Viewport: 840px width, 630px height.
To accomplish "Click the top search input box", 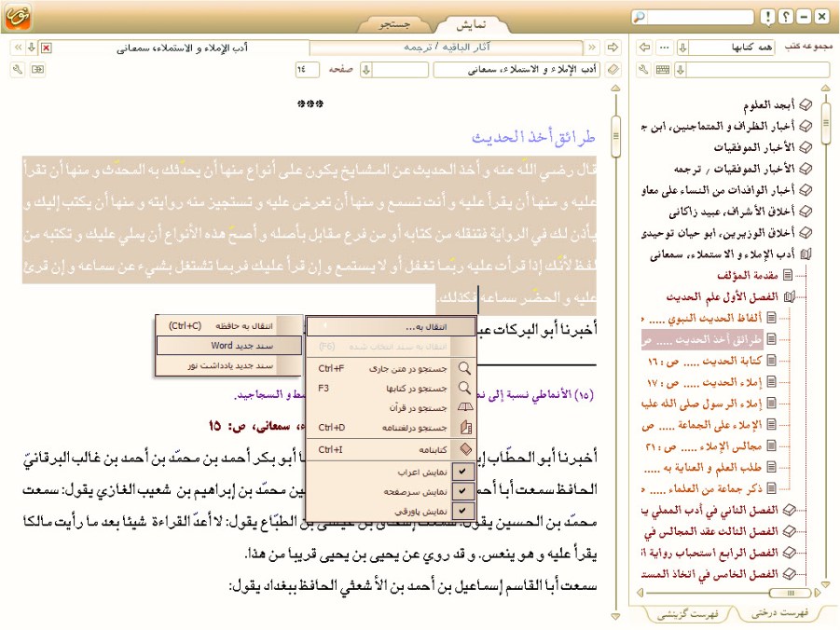I will [700, 17].
